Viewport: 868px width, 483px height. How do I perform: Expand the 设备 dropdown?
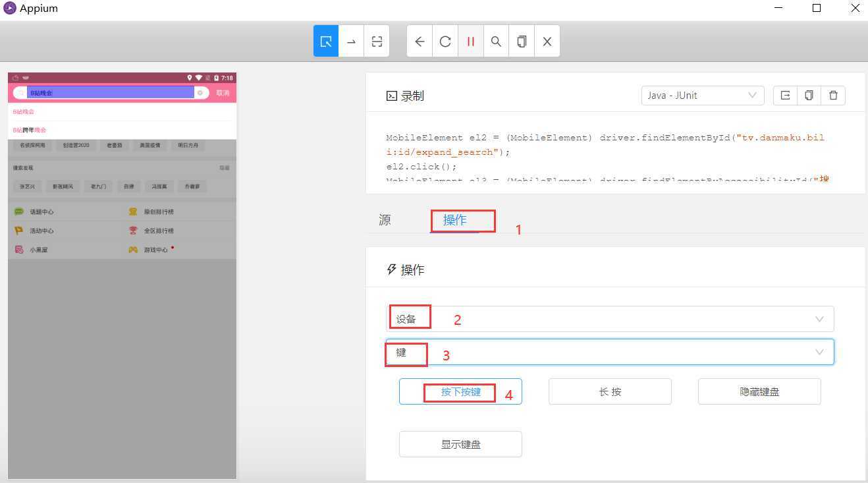pos(610,319)
